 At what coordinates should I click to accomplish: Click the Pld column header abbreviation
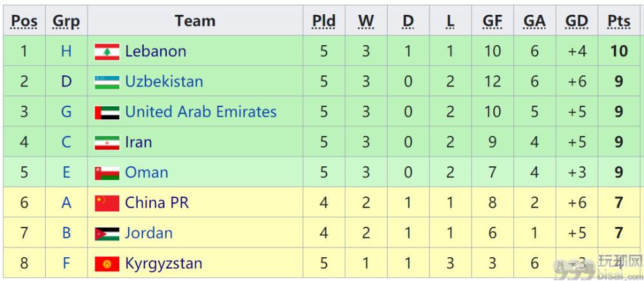click(x=324, y=21)
